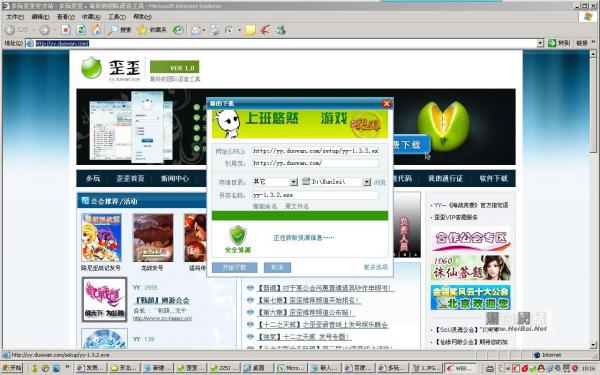Click the Messenger toolbar icon
This screenshot has height=375, width=600.
point(280,30)
